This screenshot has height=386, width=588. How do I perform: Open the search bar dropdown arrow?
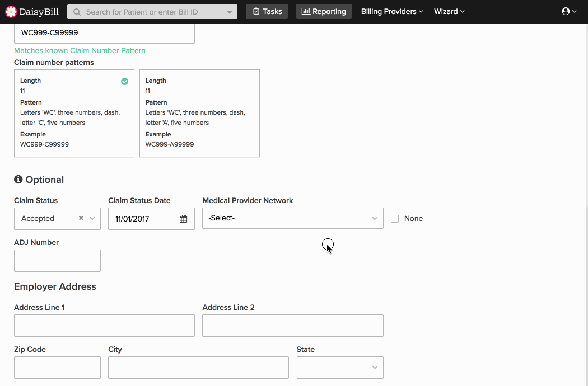(x=230, y=12)
